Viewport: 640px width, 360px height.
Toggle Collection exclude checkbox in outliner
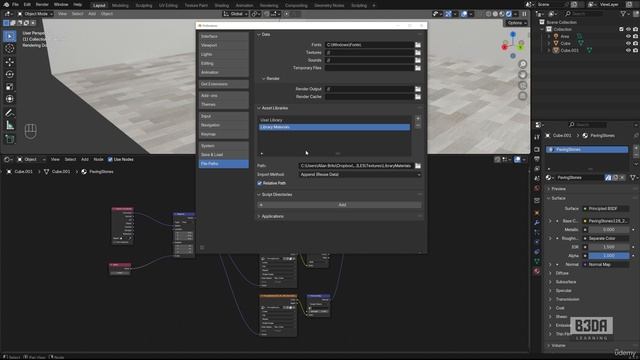(x=621, y=29)
